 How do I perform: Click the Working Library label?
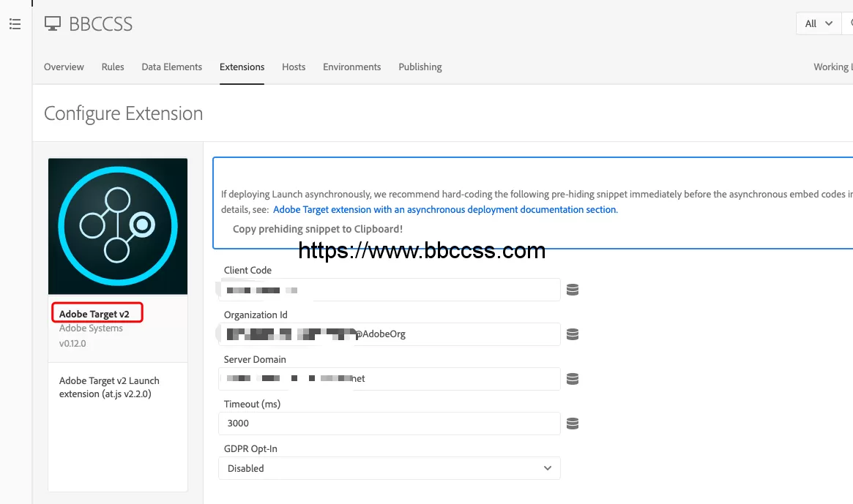833,67
